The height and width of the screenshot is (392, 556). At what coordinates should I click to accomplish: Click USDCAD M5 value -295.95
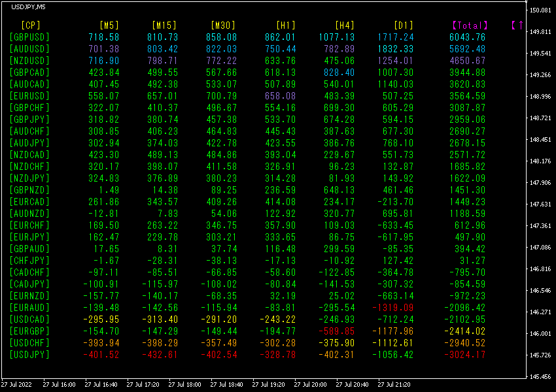click(x=101, y=319)
